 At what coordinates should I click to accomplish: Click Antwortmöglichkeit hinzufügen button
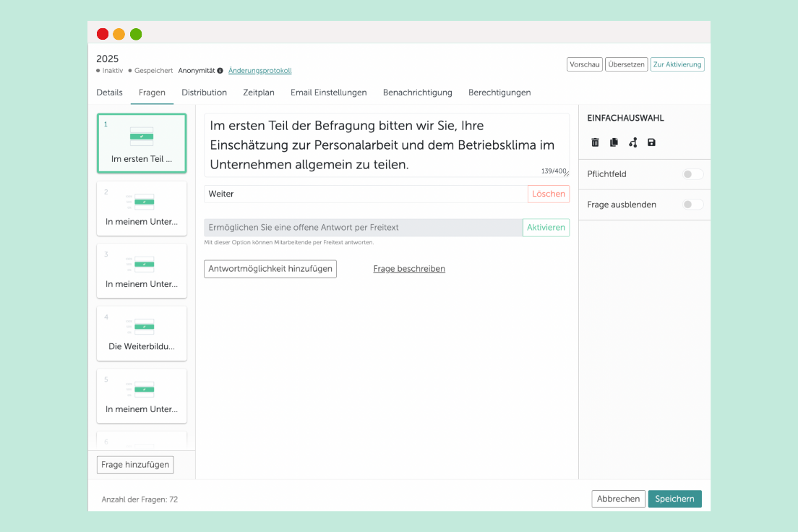click(x=270, y=269)
